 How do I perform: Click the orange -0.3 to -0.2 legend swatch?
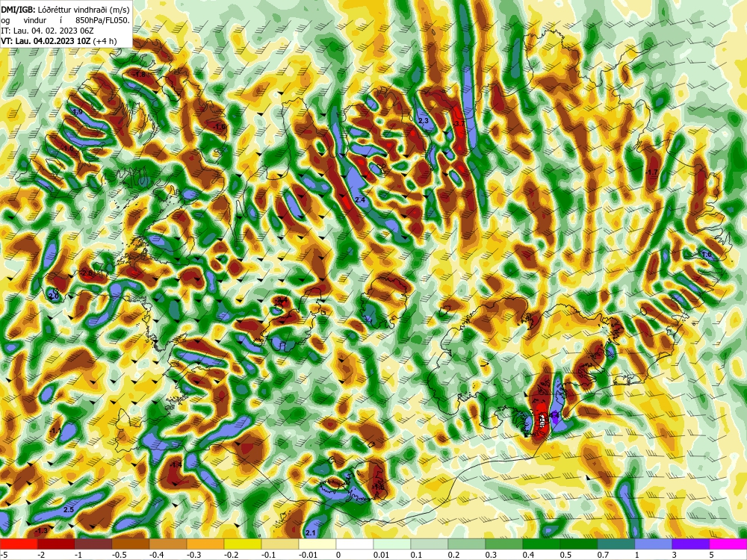(x=205, y=544)
